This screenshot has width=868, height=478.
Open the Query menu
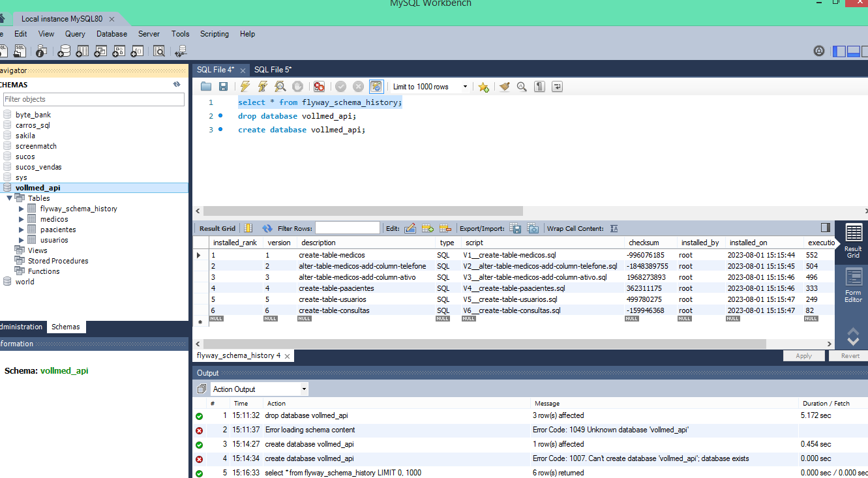pyautogui.click(x=75, y=34)
